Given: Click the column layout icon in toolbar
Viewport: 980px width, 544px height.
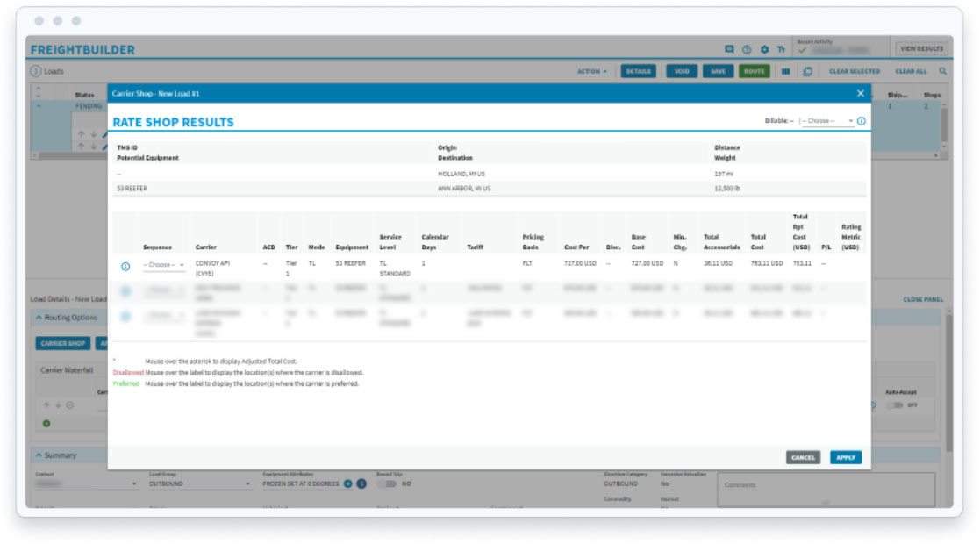Looking at the screenshot, I should click(x=786, y=72).
